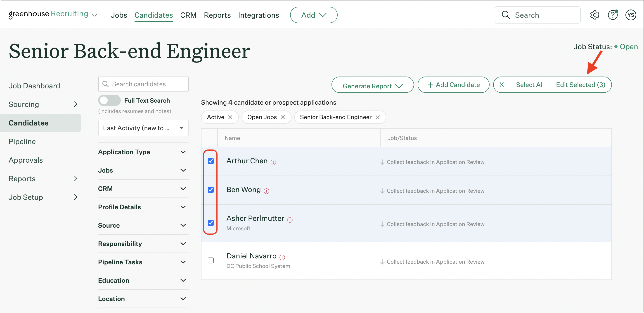Click the down arrow icon in Daniel Navarro's status
Image resolution: width=644 pixels, height=313 pixels.
tap(382, 262)
